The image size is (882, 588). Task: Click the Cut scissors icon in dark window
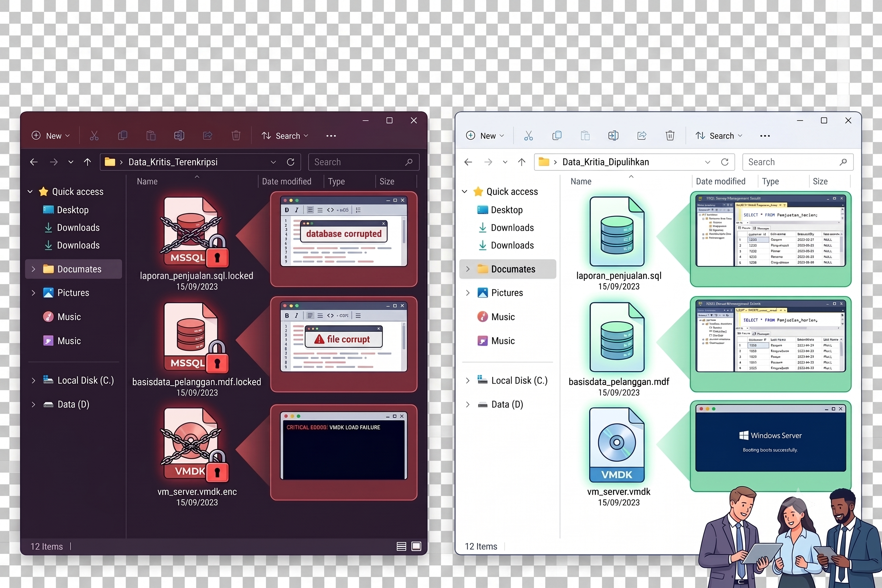94,135
